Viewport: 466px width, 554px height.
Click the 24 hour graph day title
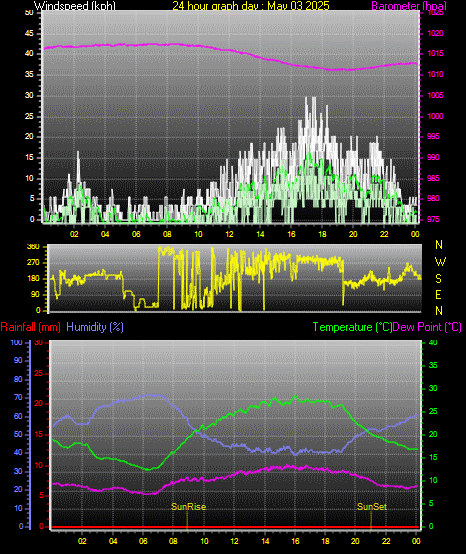251,6
